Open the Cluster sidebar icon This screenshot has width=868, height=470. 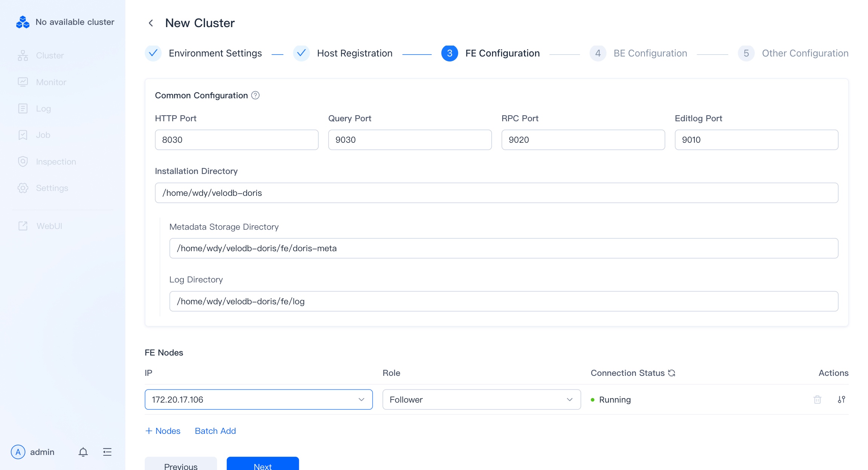coord(23,55)
